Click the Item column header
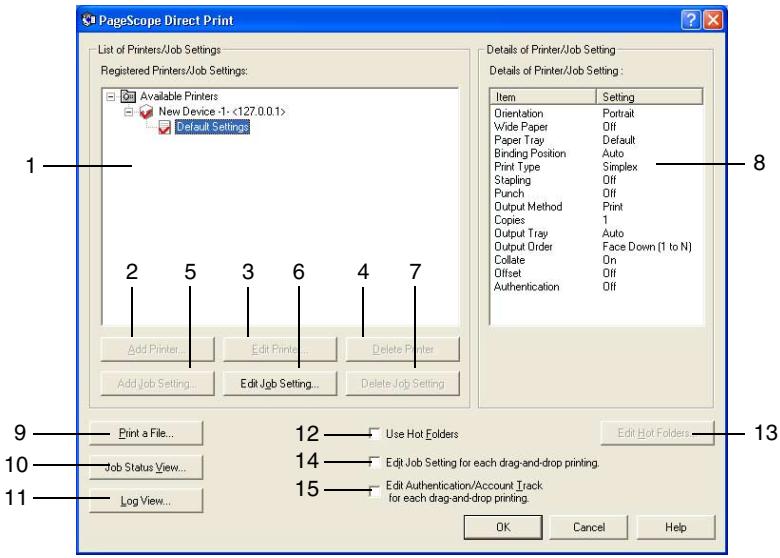 pos(543,97)
